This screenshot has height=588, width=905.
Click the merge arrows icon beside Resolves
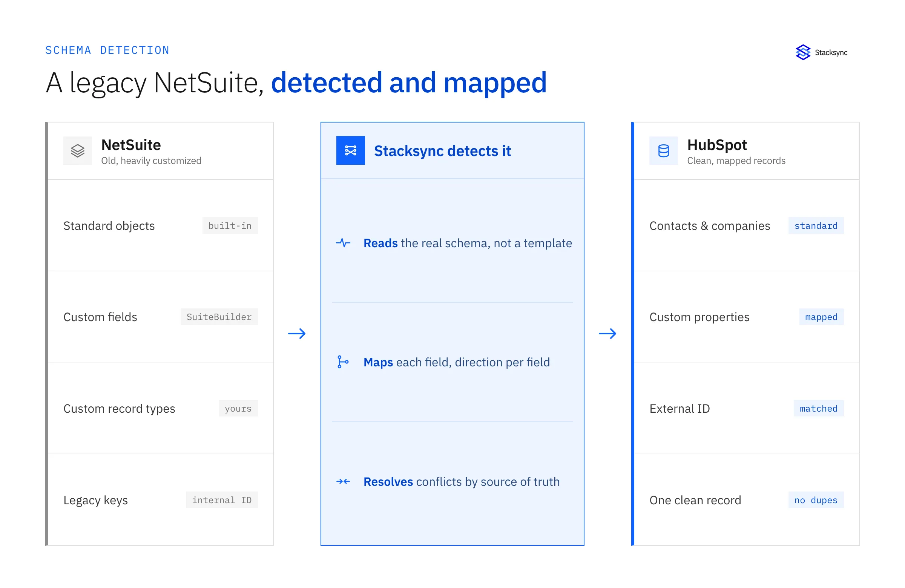tap(343, 481)
